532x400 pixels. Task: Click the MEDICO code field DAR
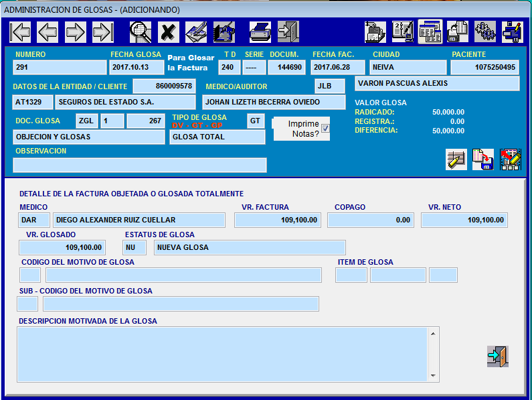click(x=34, y=220)
